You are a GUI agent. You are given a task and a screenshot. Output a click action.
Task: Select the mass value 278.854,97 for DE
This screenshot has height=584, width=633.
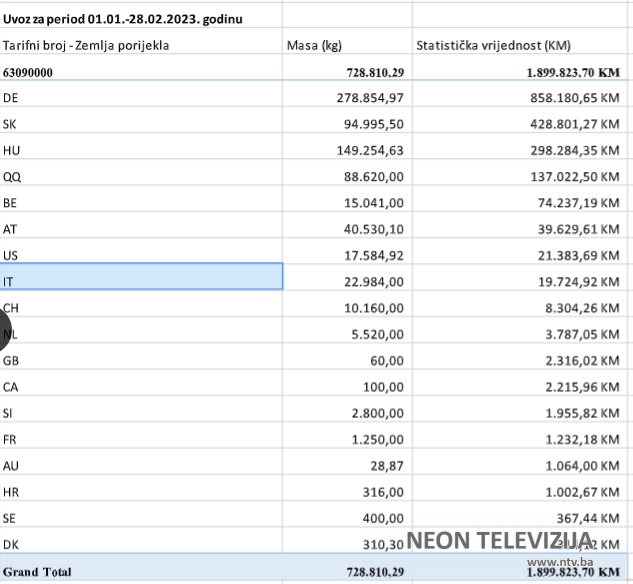(369, 97)
